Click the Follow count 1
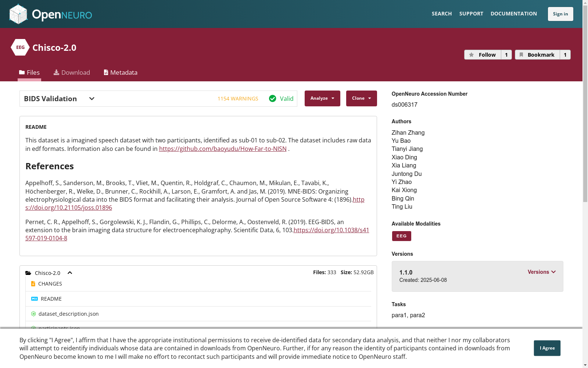 (506, 55)
